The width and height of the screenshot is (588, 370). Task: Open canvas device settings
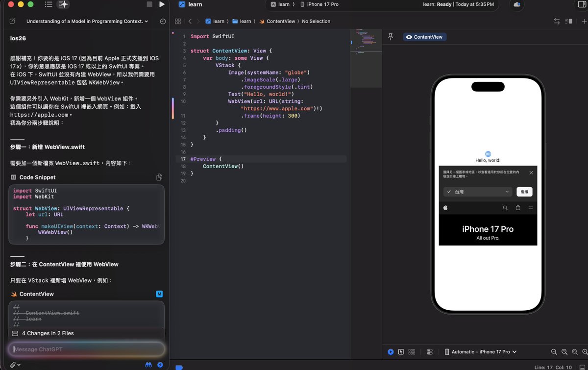(430, 352)
